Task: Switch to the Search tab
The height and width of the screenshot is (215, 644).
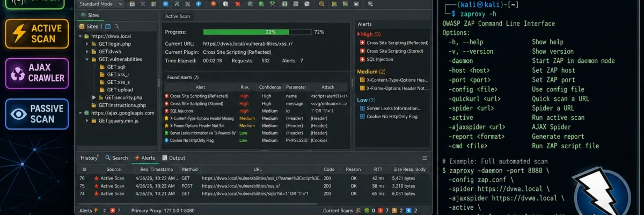Action: (116, 158)
